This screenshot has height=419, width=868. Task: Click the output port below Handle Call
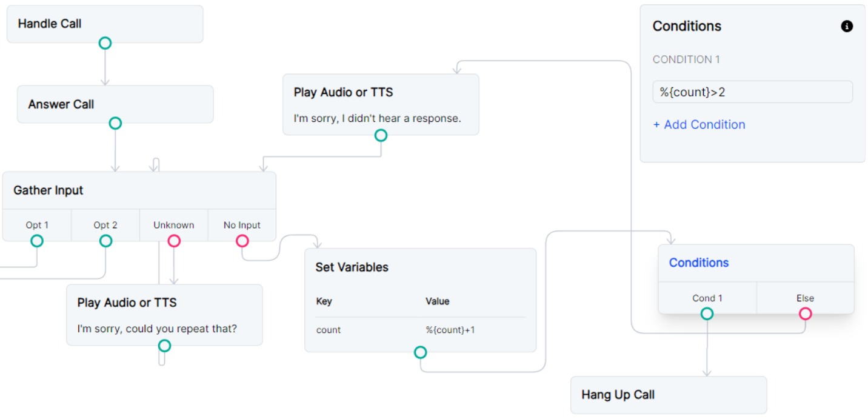click(105, 42)
